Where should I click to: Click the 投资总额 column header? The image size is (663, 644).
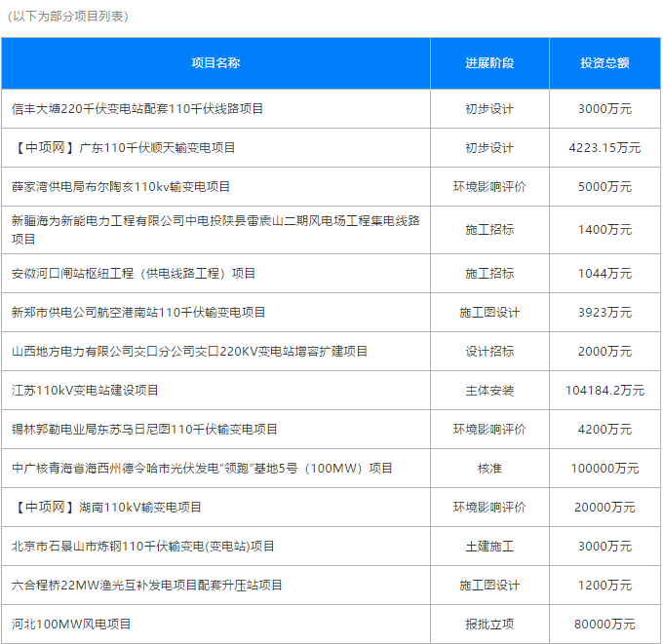[x=604, y=63]
